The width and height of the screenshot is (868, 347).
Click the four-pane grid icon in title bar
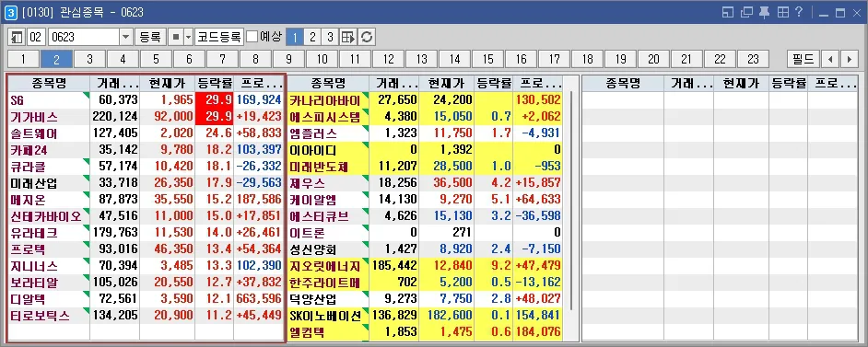click(x=782, y=12)
